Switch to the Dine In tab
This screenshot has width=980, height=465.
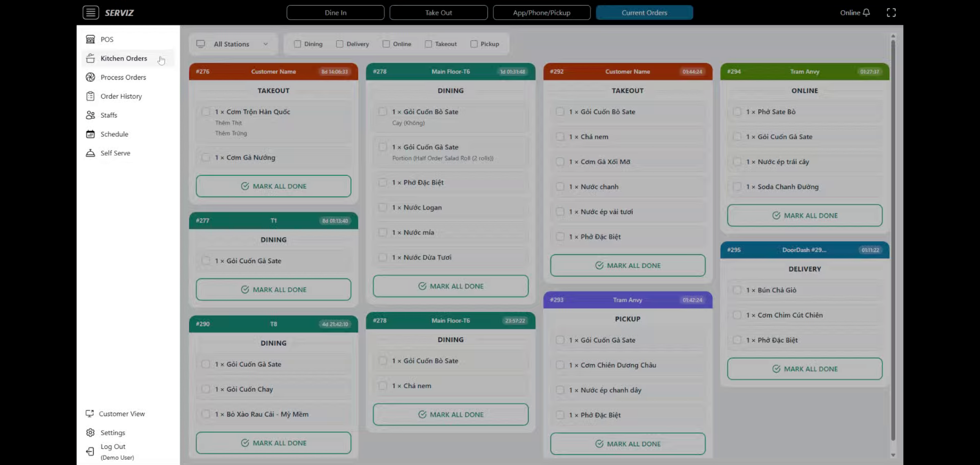tap(335, 13)
